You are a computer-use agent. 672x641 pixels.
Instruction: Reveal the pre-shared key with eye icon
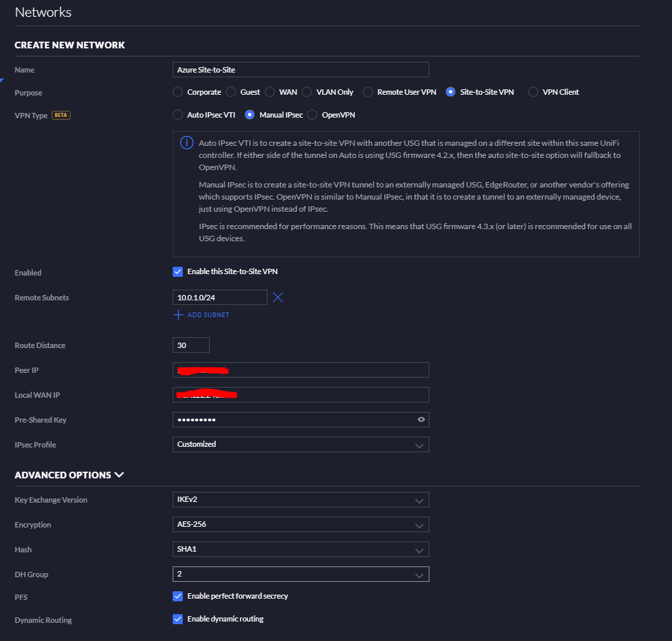421,419
